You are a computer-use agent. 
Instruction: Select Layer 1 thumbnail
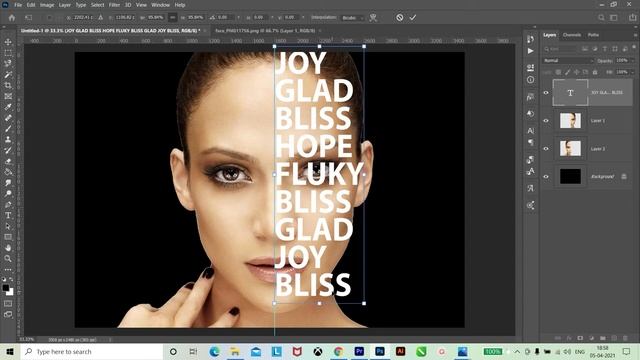[570, 120]
